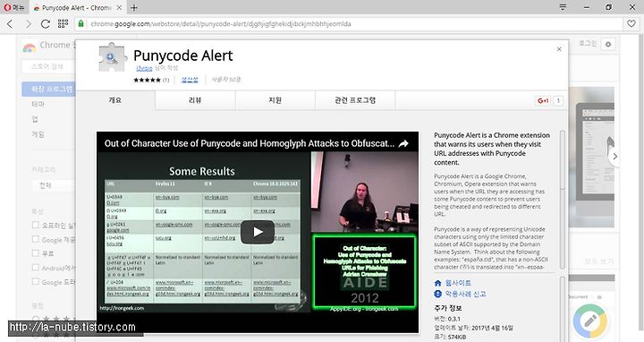Open the tab menu icon in title bar
The height and width of the screenshot is (342, 644).
pos(563,7)
